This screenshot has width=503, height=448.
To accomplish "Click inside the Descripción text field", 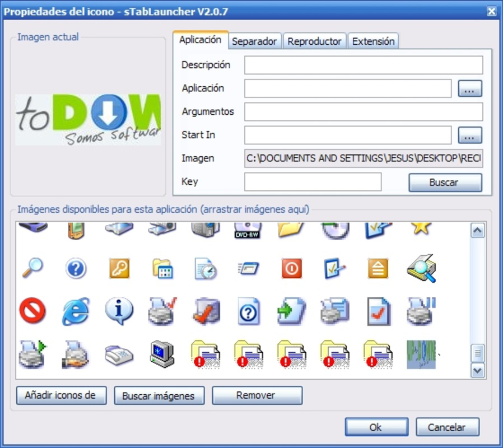I will 363,64.
